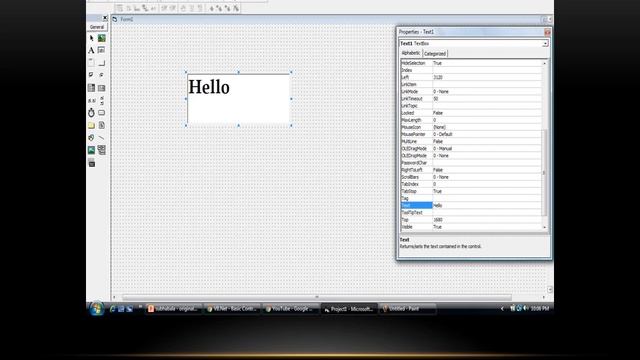
Task: Select the Text property row name
Action: (x=416, y=205)
